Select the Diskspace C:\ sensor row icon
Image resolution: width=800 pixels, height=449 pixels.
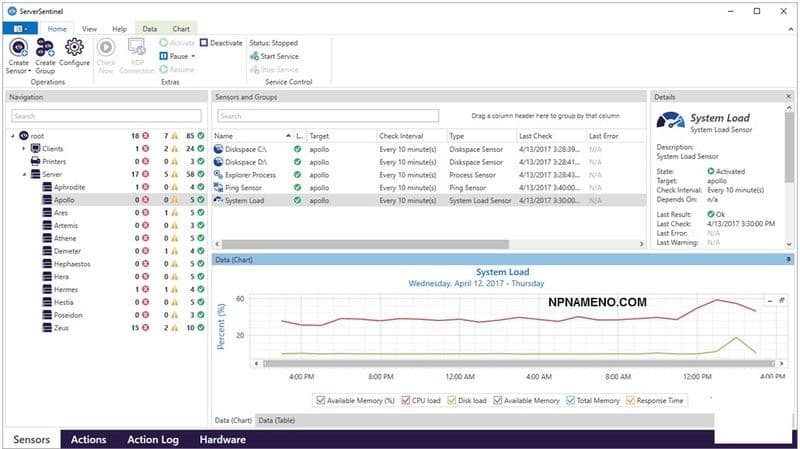(220, 148)
